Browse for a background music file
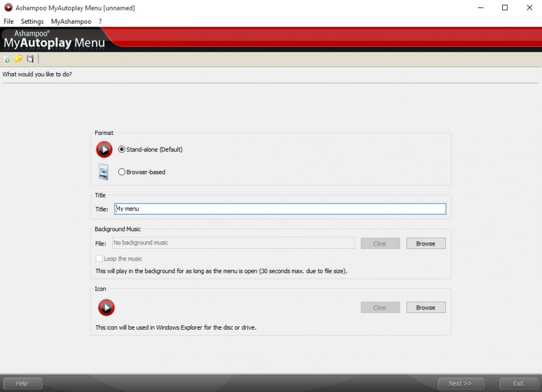This screenshot has height=392, width=542. [x=426, y=243]
